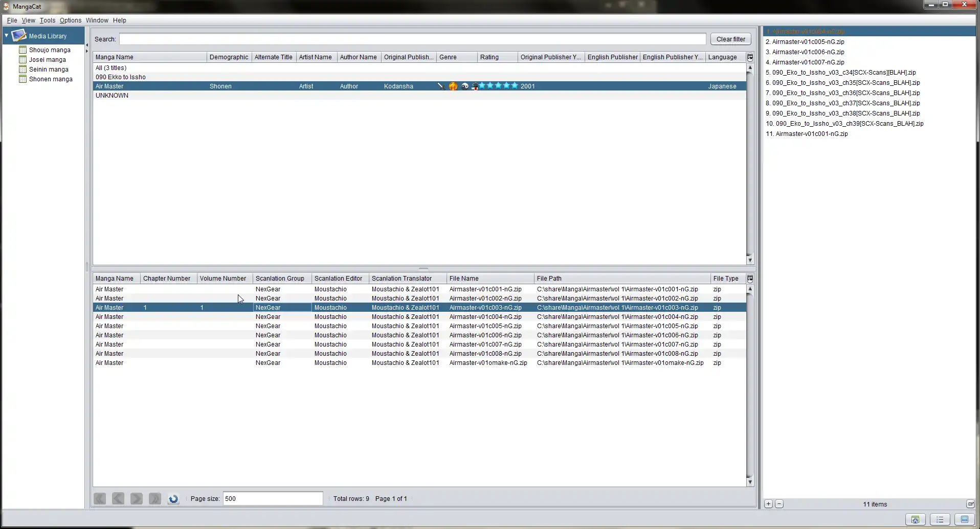Open the View menu
Image resolution: width=980 pixels, height=529 pixels.
coord(29,20)
